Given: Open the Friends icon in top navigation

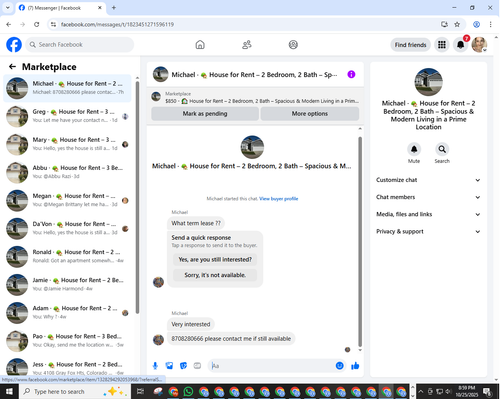Looking at the screenshot, I should point(247,45).
